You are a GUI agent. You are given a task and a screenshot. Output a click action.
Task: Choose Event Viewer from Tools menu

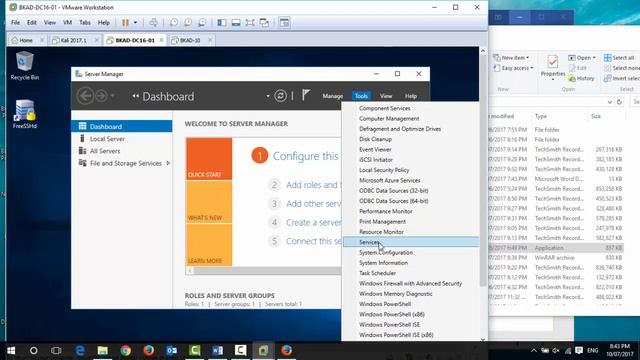(411, 149)
